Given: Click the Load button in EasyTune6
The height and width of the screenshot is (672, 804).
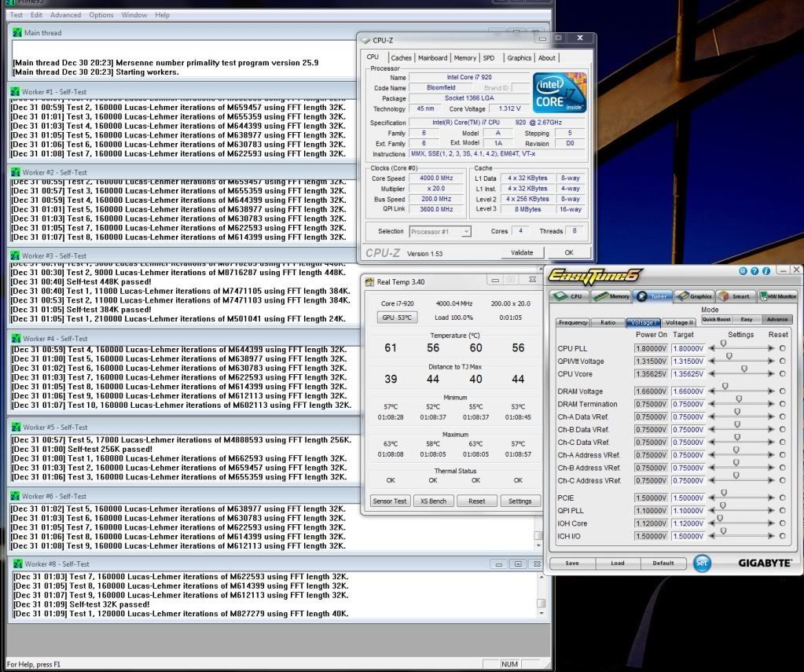Looking at the screenshot, I should point(618,564).
